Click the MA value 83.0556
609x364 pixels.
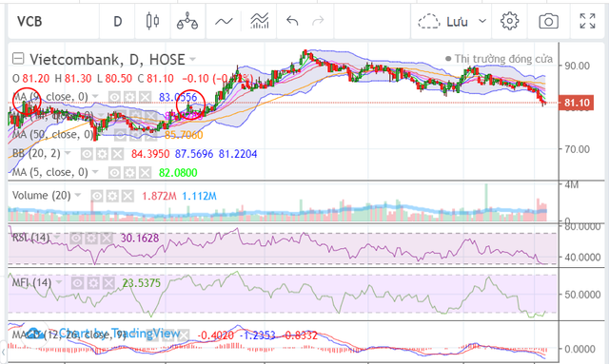178,97
